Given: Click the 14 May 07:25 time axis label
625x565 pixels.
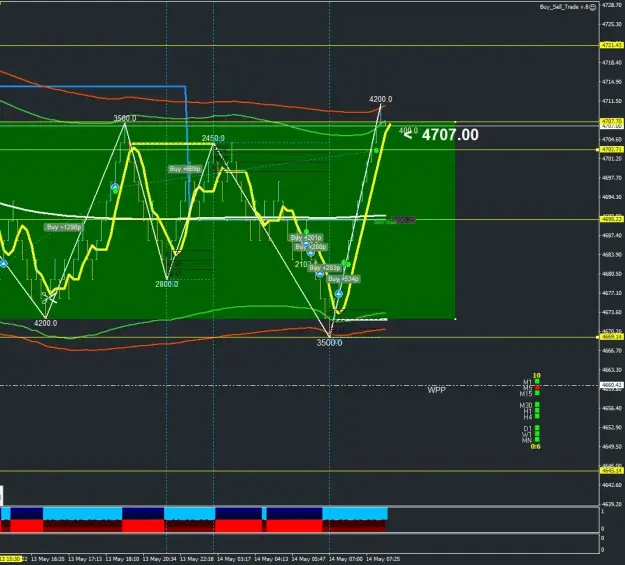Looking at the screenshot, I should (383, 559).
